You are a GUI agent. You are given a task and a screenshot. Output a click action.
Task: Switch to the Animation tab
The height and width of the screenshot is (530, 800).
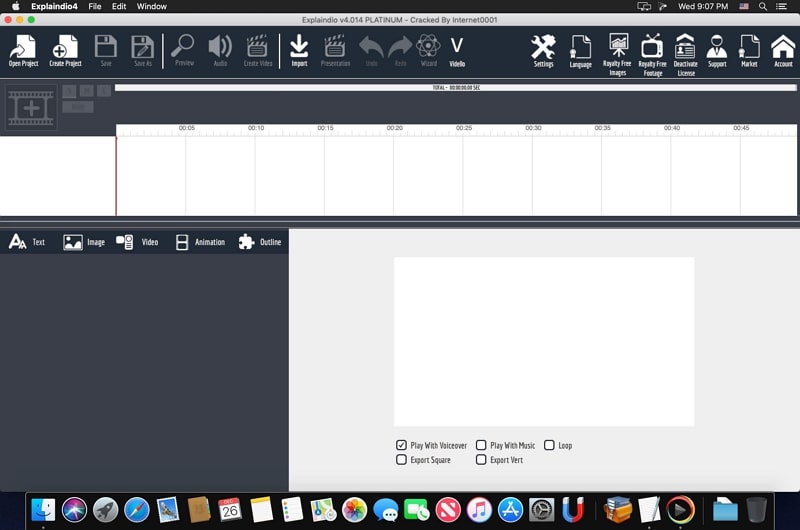[x=200, y=242]
